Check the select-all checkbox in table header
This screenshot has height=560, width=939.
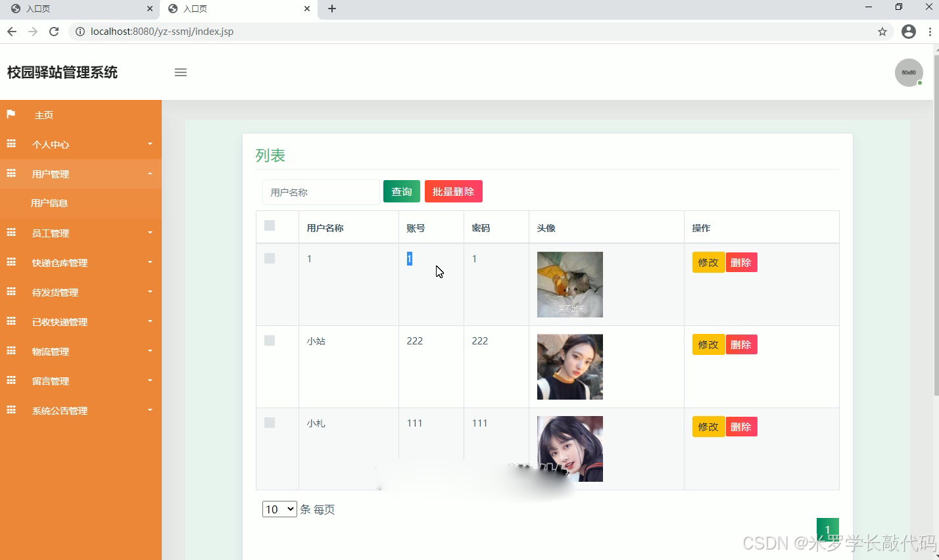269,225
